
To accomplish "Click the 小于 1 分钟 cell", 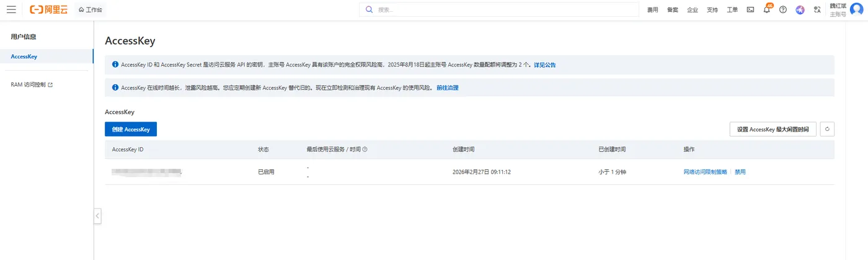I will pos(613,172).
